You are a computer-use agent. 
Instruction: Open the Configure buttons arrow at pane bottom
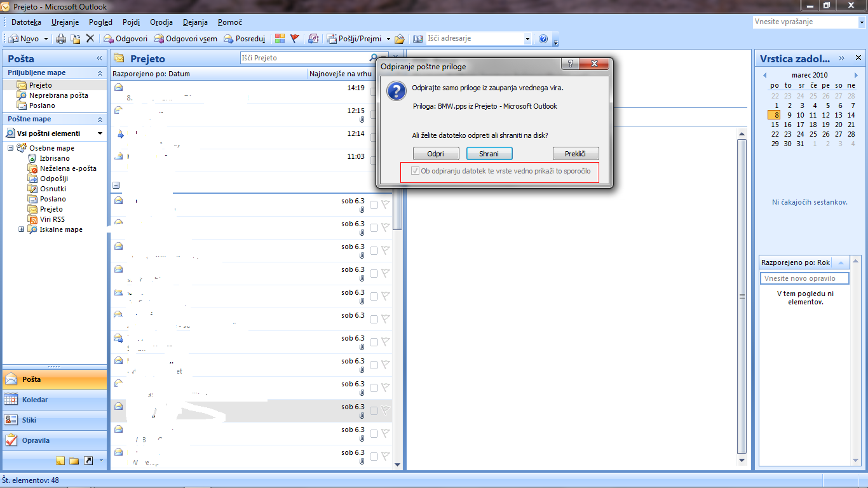100,461
